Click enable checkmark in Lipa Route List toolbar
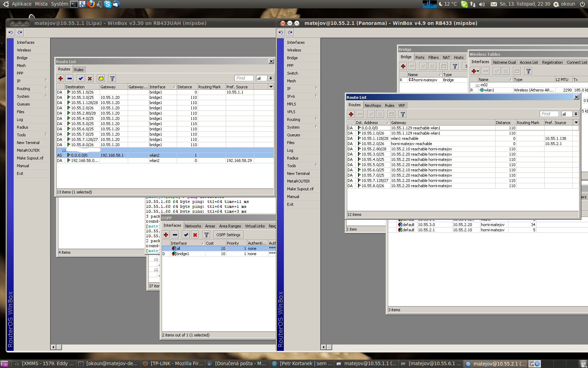This screenshot has width=588, height=368. (81, 79)
